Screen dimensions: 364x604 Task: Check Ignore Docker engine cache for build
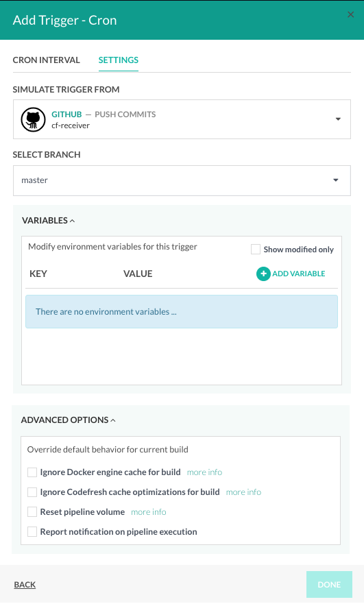(32, 472)
